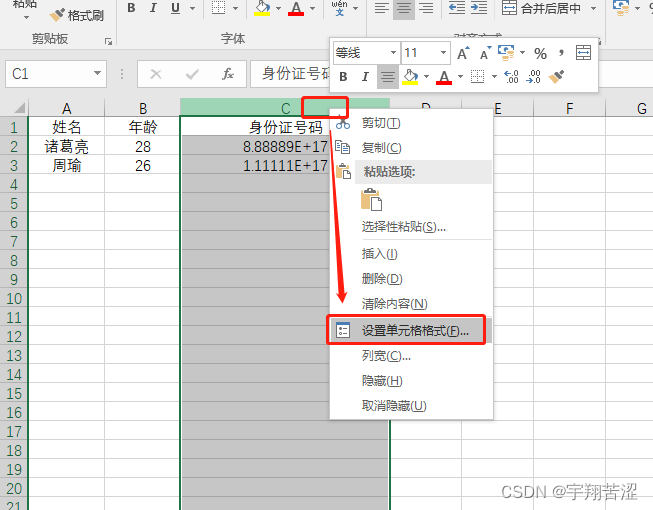The width and height of the screenshot is (653, 510).
Task: Click Format Painter brush in mini toolbar
Action: point(556,77)
